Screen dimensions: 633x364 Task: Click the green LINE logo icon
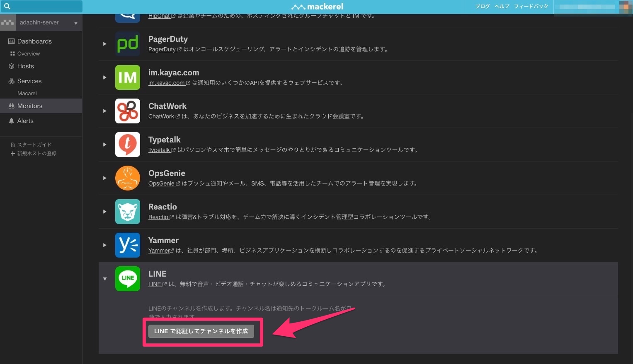click(x=127, y=279)
